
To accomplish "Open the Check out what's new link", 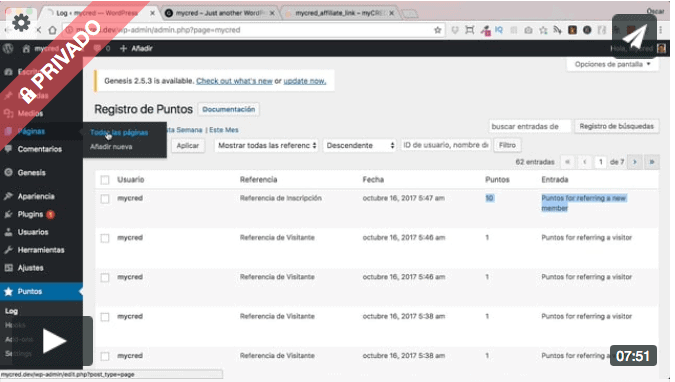I will 234,81.
